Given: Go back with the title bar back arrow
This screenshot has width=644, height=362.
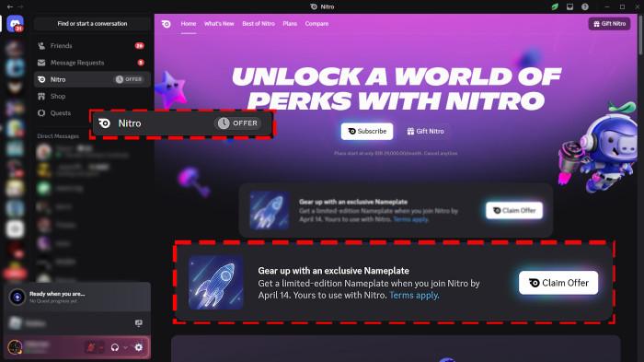Looking at the screenshot, I should pos(10,6).
